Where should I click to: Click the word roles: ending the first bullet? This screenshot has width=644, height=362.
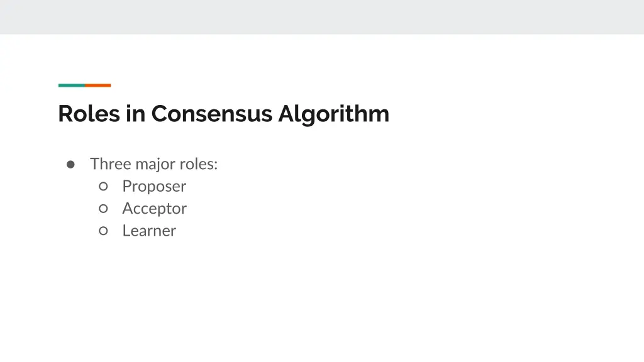(x=199, y=164)
